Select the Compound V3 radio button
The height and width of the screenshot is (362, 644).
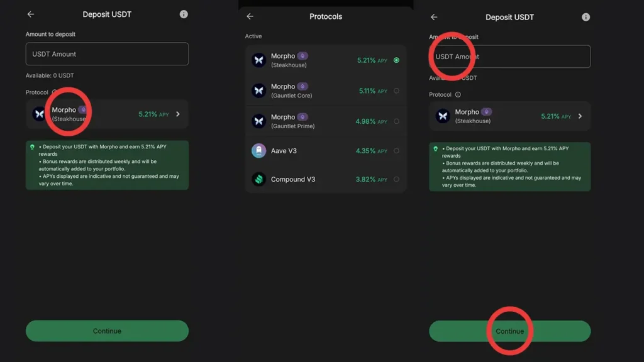396,179
